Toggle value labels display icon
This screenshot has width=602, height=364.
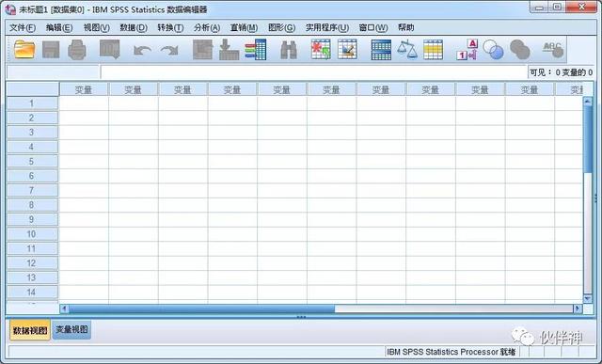tap(467, 50)
